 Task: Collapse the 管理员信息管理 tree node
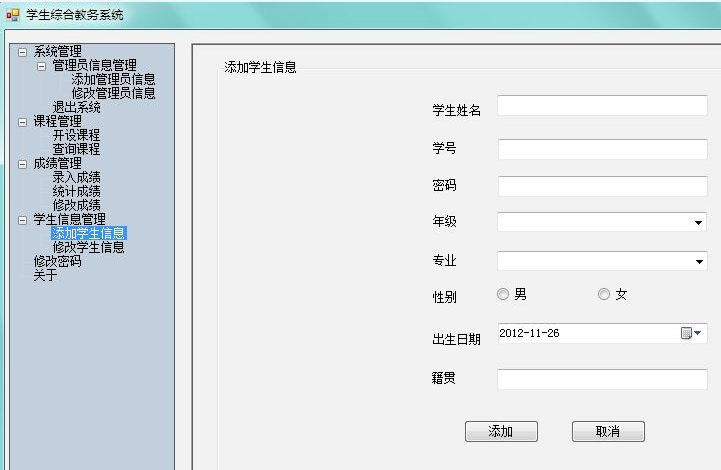[41, 66]
